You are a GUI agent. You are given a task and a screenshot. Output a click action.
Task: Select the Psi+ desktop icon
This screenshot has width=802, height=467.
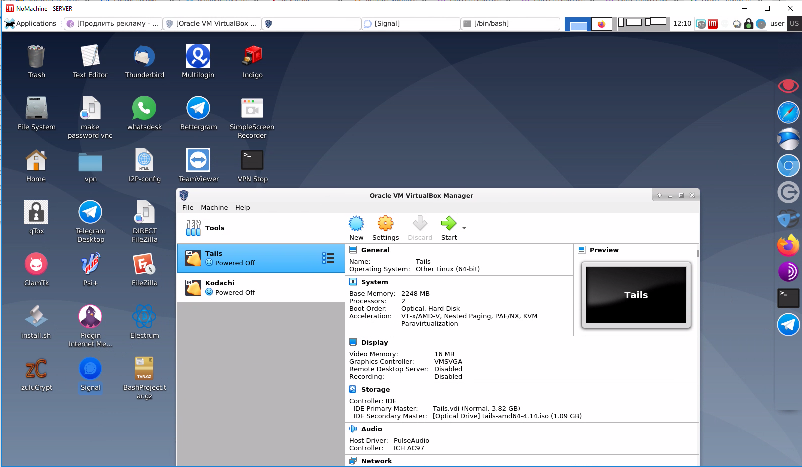click(91, 270)
